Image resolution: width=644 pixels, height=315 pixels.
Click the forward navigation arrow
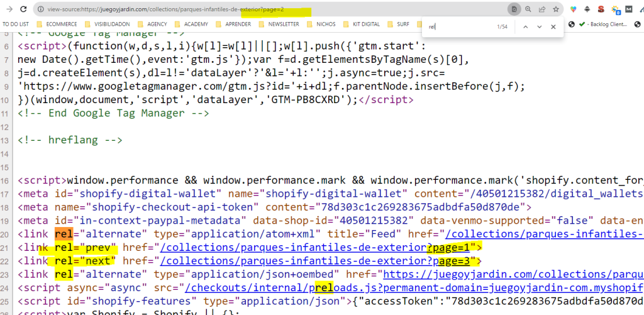pyautogui.click(x=6, y=9)
